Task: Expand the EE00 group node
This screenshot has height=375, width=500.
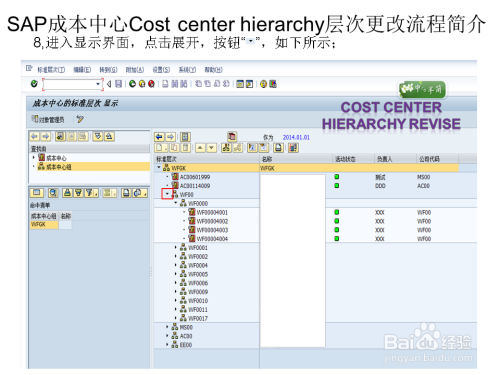Action: pos(167,345)
